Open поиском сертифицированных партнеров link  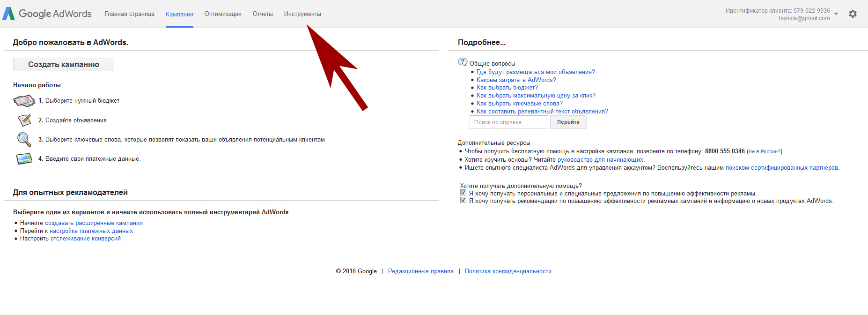782,168
